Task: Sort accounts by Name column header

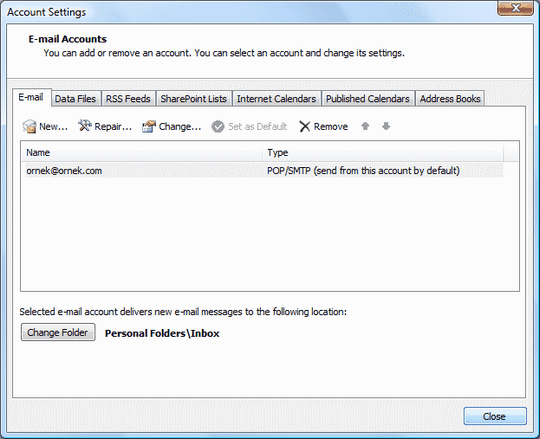Action: click(x=143, y=153)
